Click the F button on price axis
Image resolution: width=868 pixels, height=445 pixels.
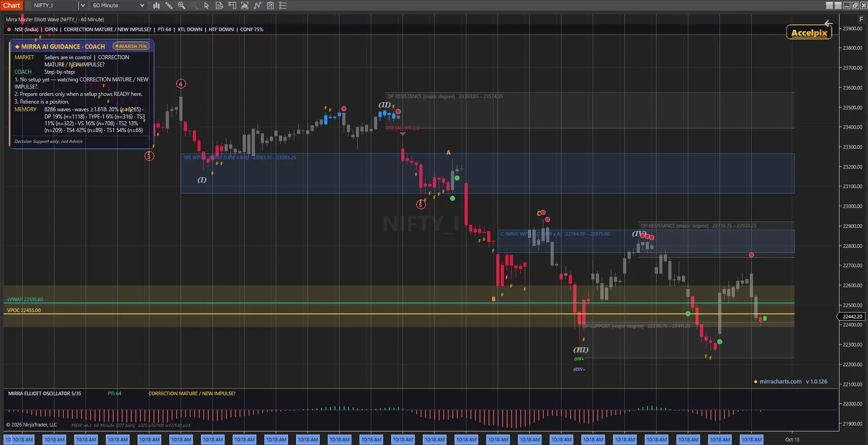click(x=860, y=19)
